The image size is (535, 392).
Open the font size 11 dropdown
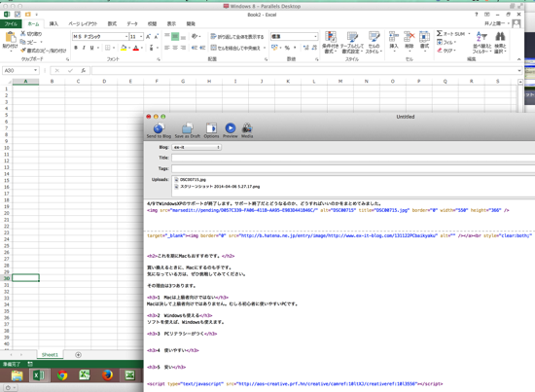coord(141,37)
